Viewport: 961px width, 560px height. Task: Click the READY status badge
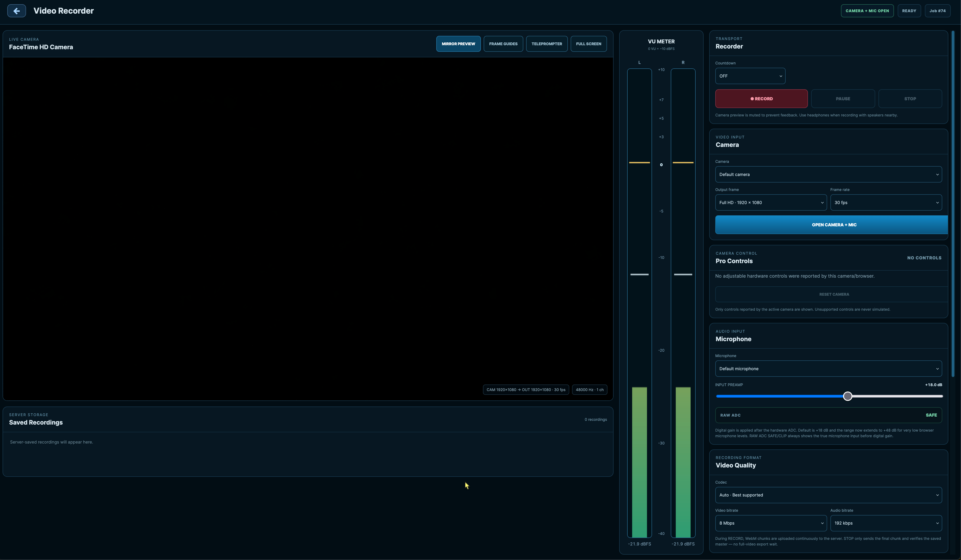pos(909,11)
